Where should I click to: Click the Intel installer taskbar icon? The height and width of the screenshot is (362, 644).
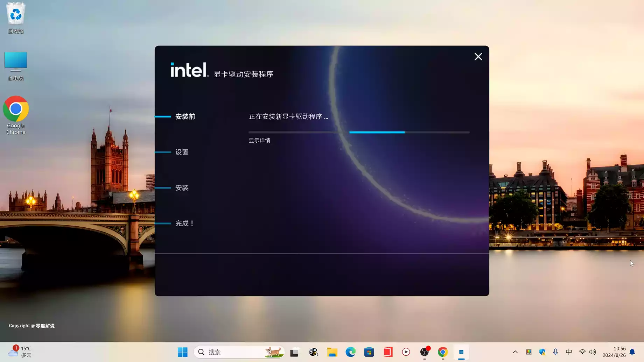coord(461,352)
